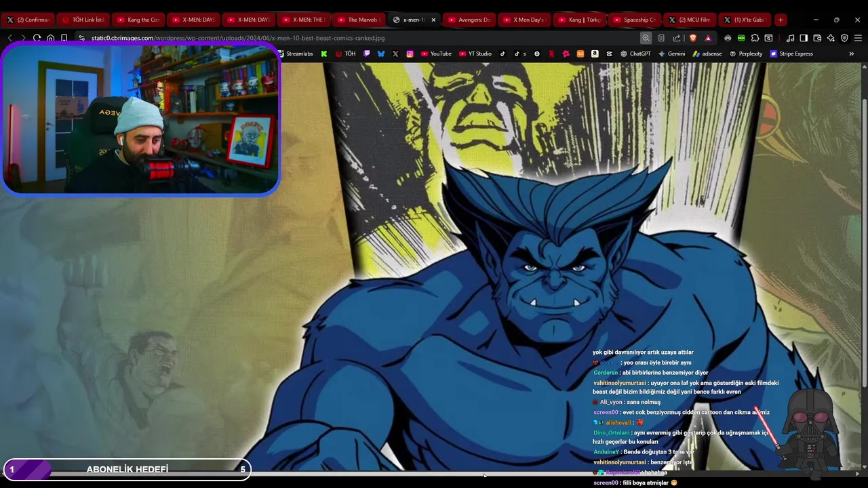868x488 pixels.
Task: Open Brave Shields lion icon
Action: pos(692,38)
